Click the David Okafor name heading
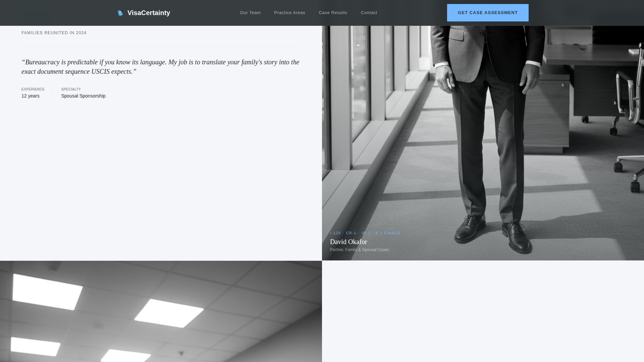The height and width of the screenshot is (362, 644). tap(348, 242)
